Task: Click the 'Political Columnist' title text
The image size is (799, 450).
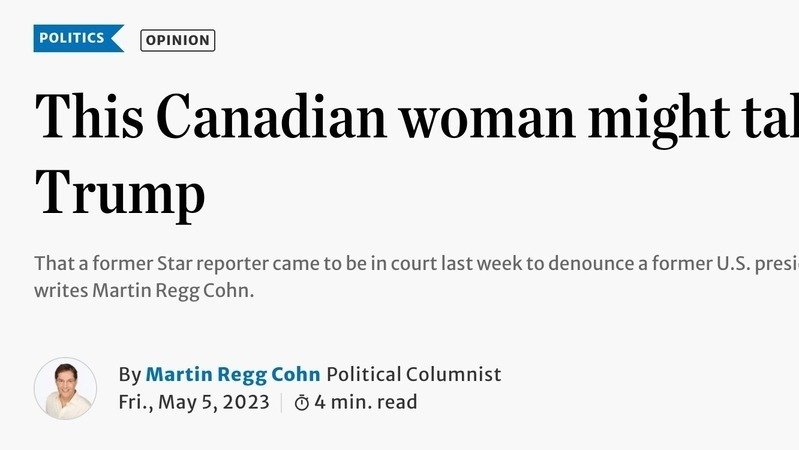Action: [414, 375]
